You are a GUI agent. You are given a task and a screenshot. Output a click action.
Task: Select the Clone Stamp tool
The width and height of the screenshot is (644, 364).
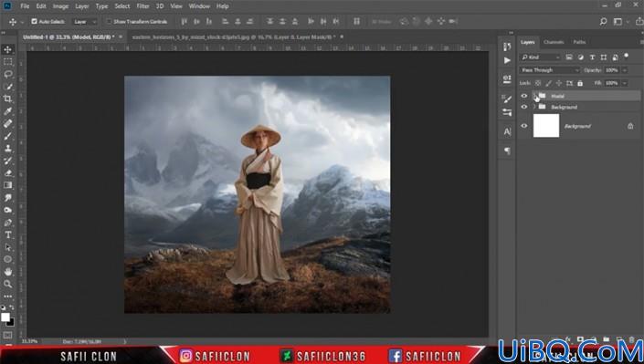[8, 148]
